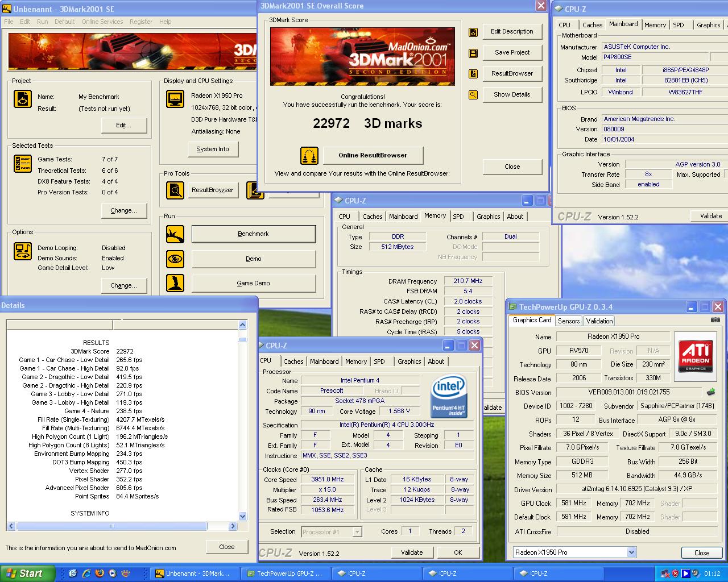This screenshot has height=582, width=728.
Task: Open the Online Services menu
Action: (x=102, y=22)
